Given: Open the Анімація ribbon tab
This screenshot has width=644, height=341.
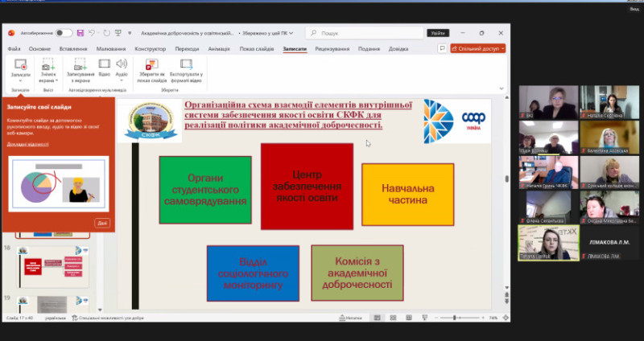Looking at the screenshot, I should click(218, 49).
